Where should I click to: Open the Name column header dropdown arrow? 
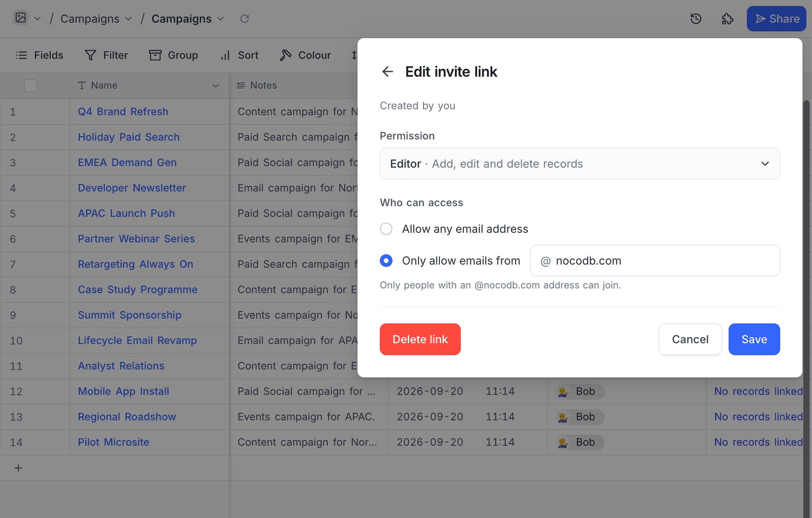216,85
